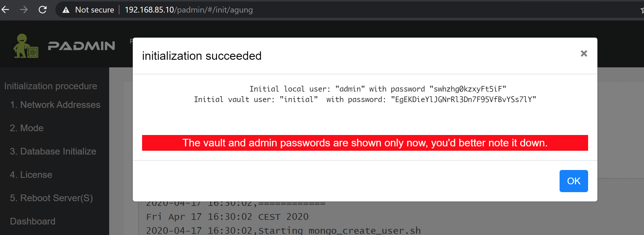Open the Dashboard link in sidebar

(x=33, y=221)
